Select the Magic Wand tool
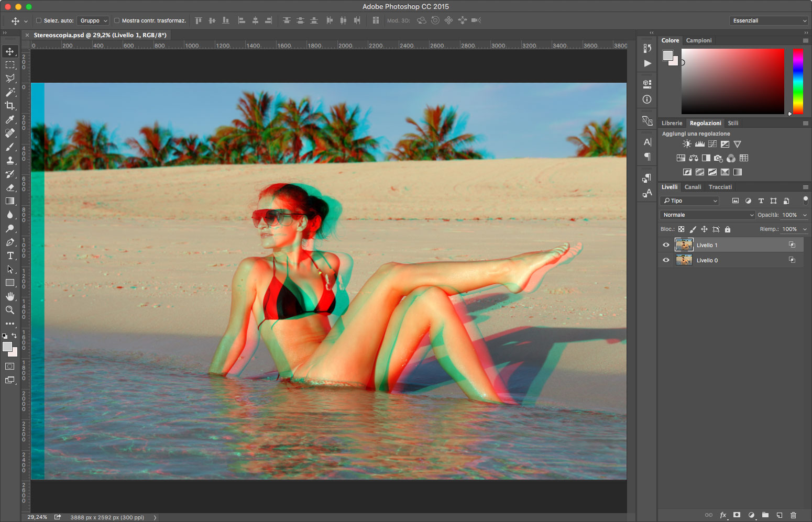Viewport: 812px width, 522px height. [x=10, y=92]
